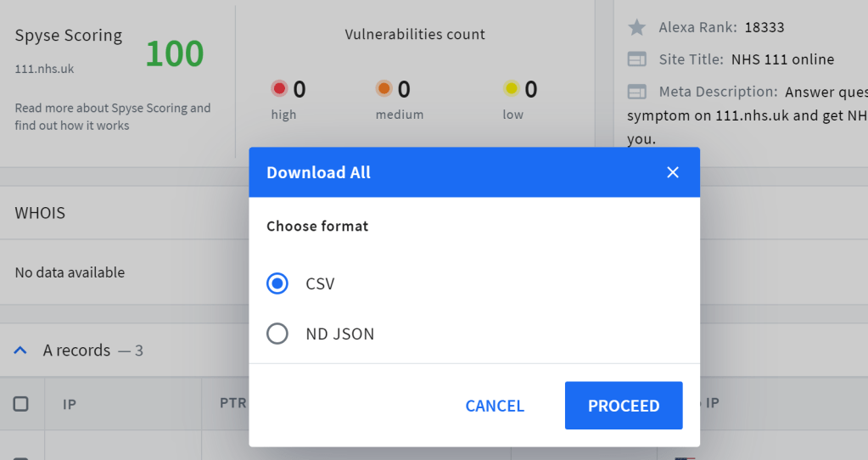
Task: Click the IP column header
Action: (70, 404)
